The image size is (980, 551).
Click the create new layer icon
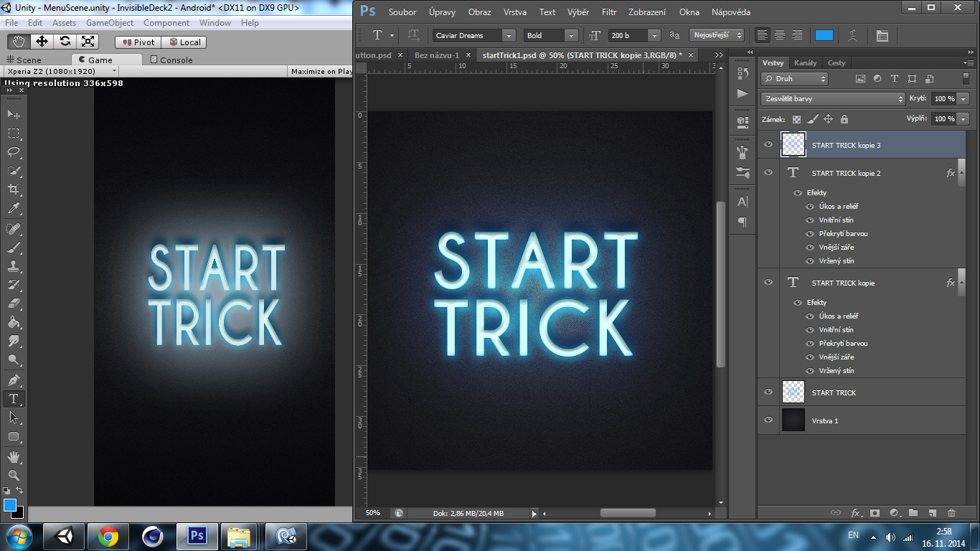pyautogui.click(x=933, y=513)
